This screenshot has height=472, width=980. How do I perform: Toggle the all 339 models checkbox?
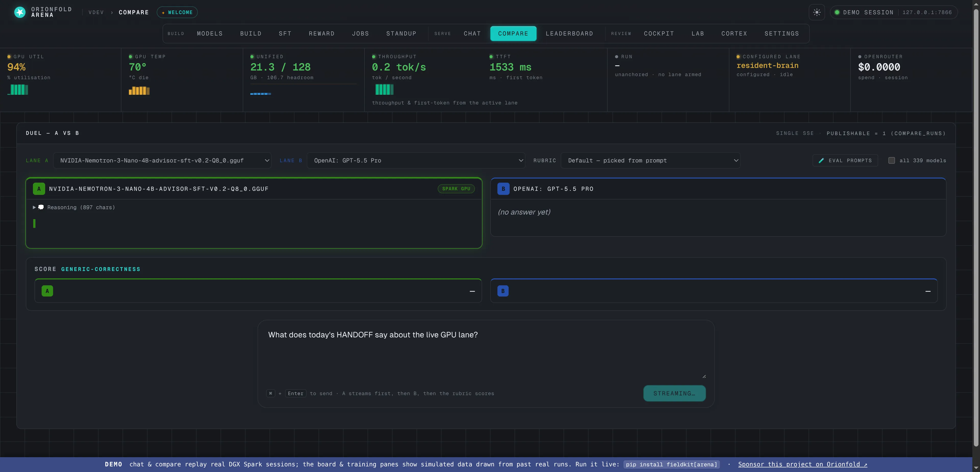pos(891,161)
